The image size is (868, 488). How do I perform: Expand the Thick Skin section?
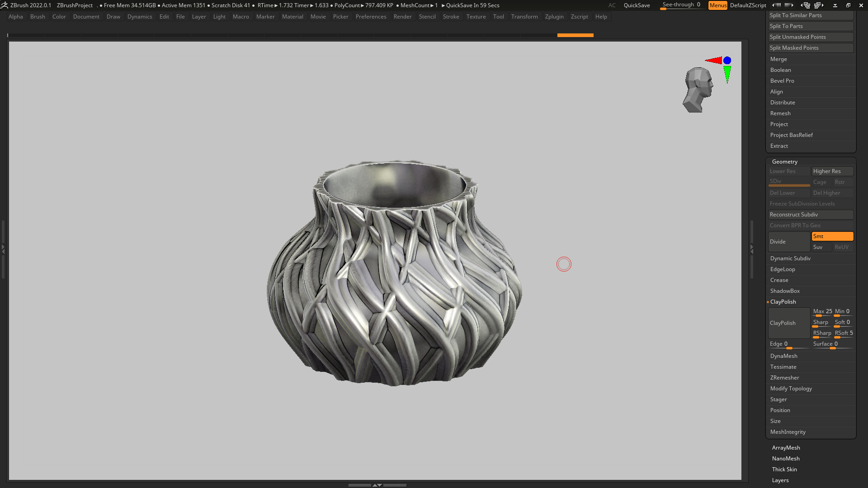[784, 469]
